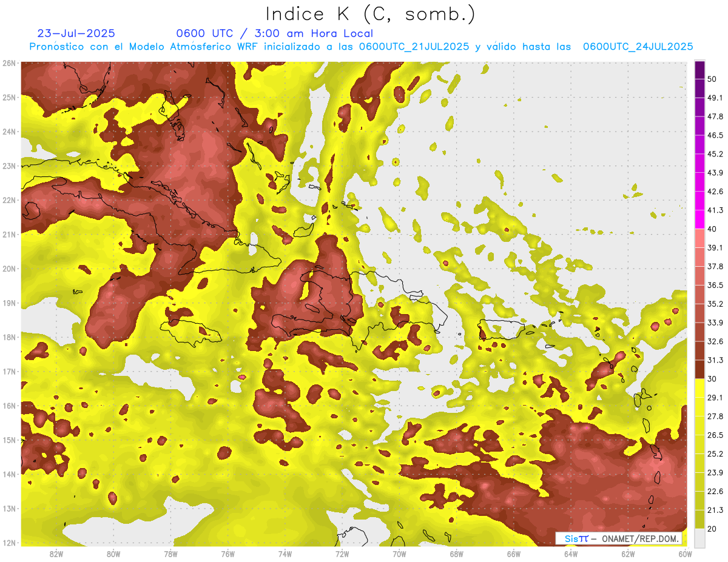
Task: Click the '72W' longitude label
Action: coord(342,554)
